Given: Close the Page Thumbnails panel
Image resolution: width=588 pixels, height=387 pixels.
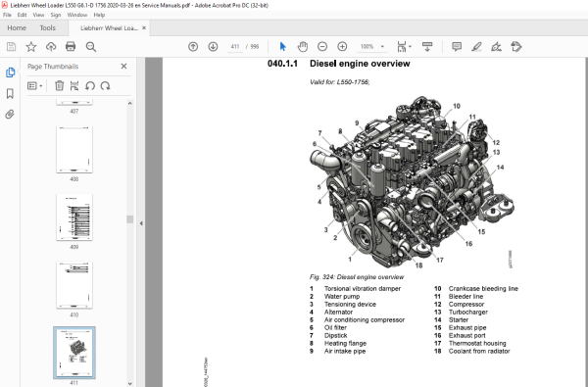Looking at the screenshot, I should tap(123, 67).
